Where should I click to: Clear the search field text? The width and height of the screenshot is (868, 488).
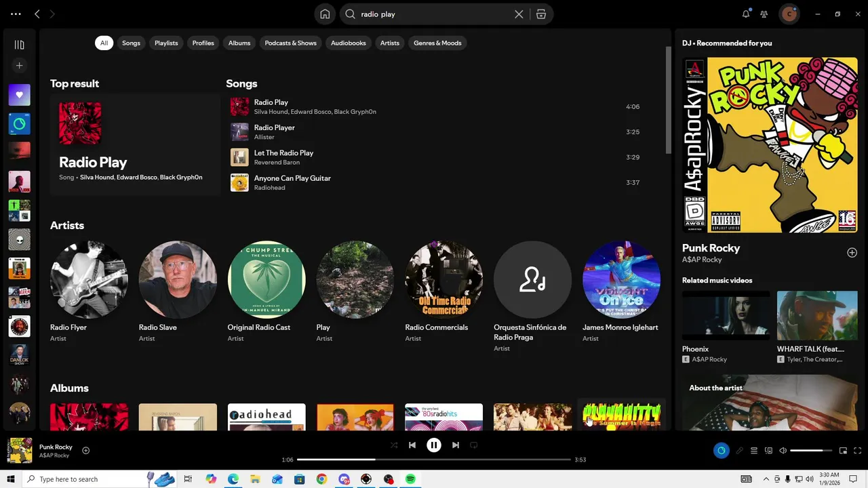(519, 14)
